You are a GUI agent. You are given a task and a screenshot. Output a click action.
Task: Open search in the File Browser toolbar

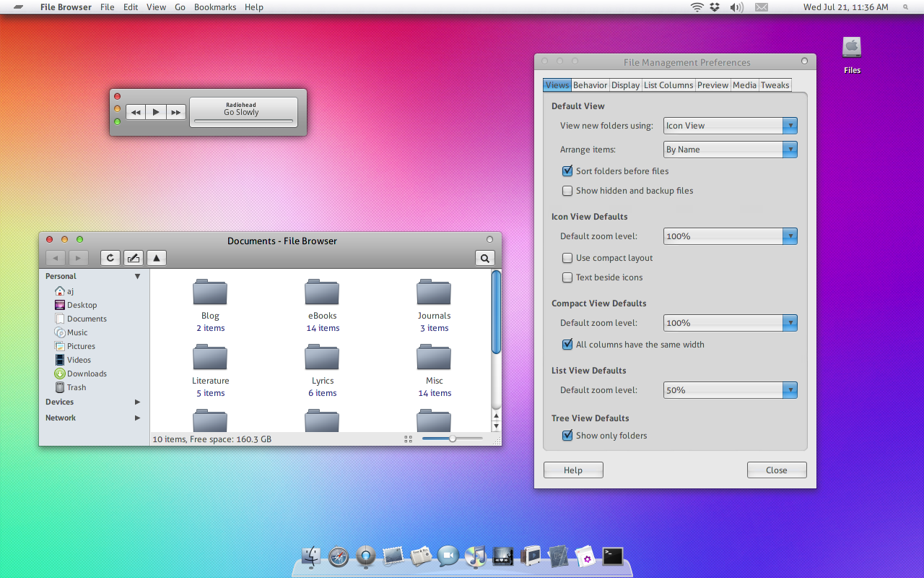(x=485, y=258)
